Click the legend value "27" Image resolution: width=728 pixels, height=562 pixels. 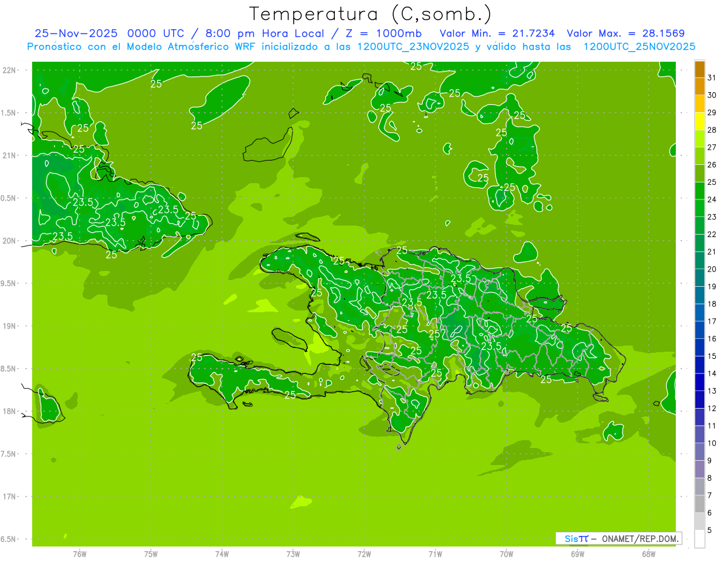[712, 147]
